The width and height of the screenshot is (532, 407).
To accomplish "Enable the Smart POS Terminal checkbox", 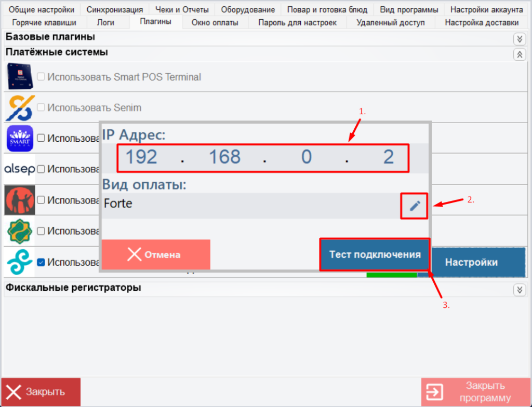I will click(41, 76).
